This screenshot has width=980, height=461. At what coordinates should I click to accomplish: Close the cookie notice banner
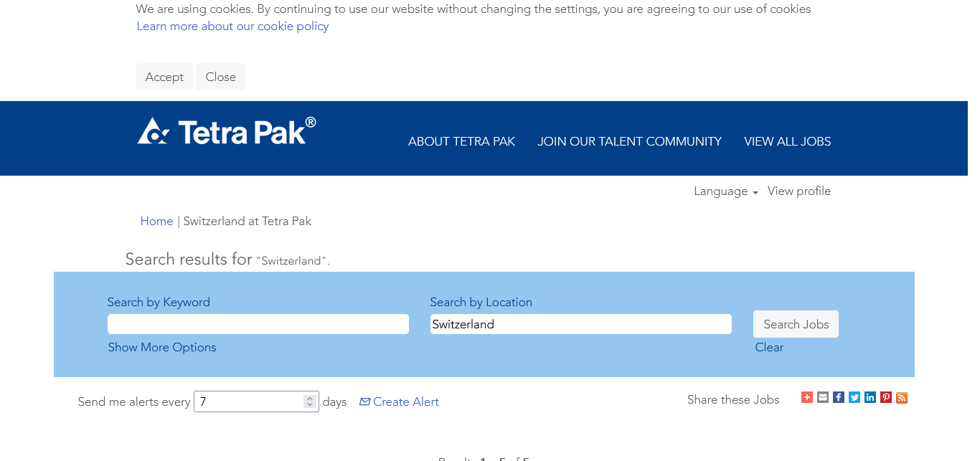(x=221, y=77)
